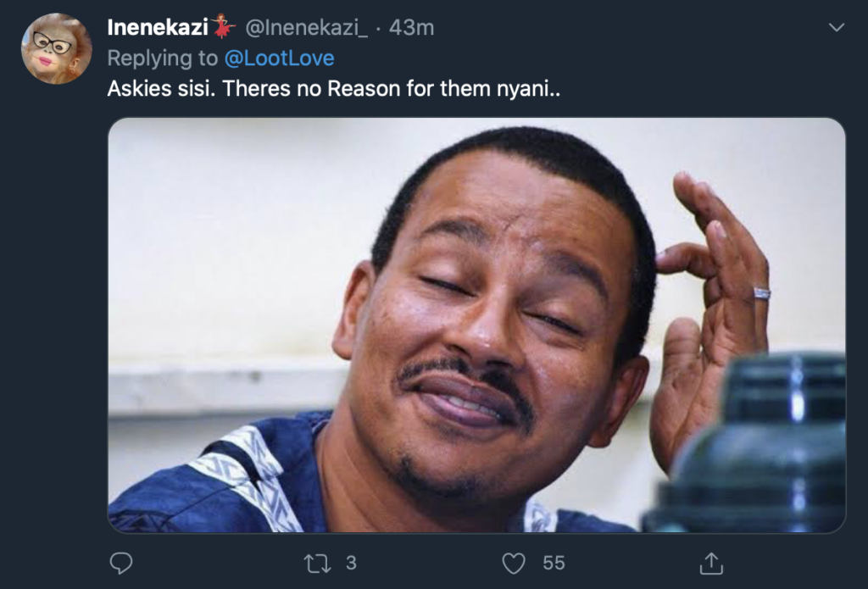Open the share icon below the tweet
The height and width of the screenshot is (589, 868).
tap(711, 563)
